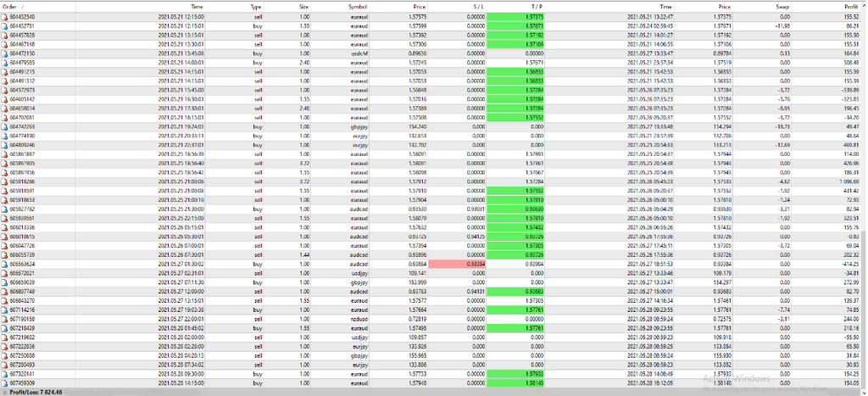Click the buy icon of order 607459309
The height and width of the screenshot is (396, 868).
[x=4, y=382]
